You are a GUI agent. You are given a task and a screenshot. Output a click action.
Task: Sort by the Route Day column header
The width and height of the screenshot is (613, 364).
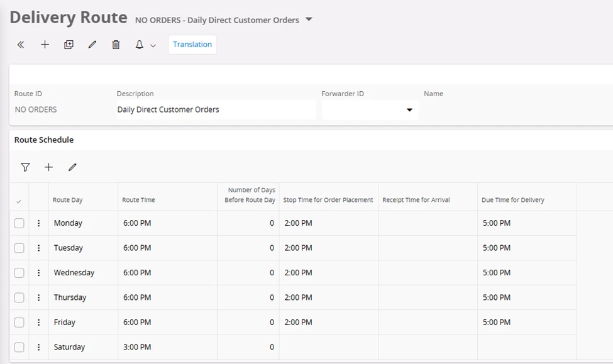point(68,200)
